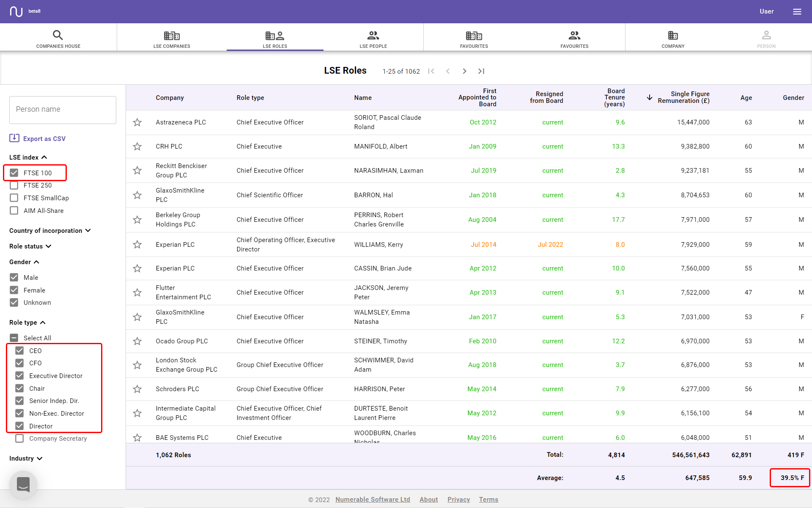Open the hamburger menu in top bar

pos(797,11)
